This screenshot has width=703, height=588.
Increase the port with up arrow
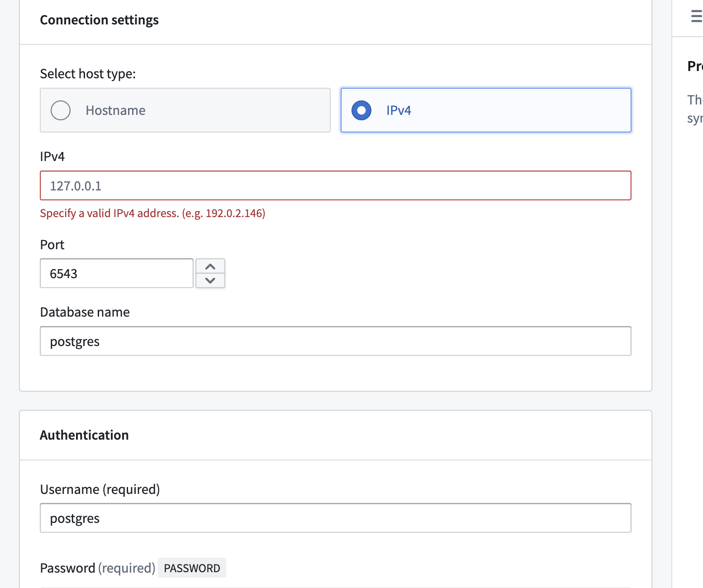[210, 266]
